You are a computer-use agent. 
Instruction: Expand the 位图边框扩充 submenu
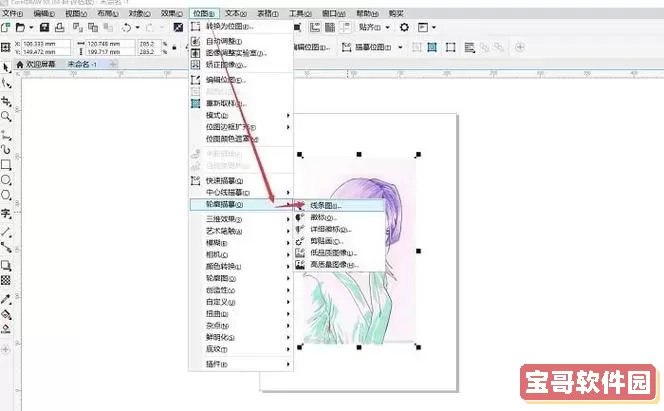[x=241, y=127]
